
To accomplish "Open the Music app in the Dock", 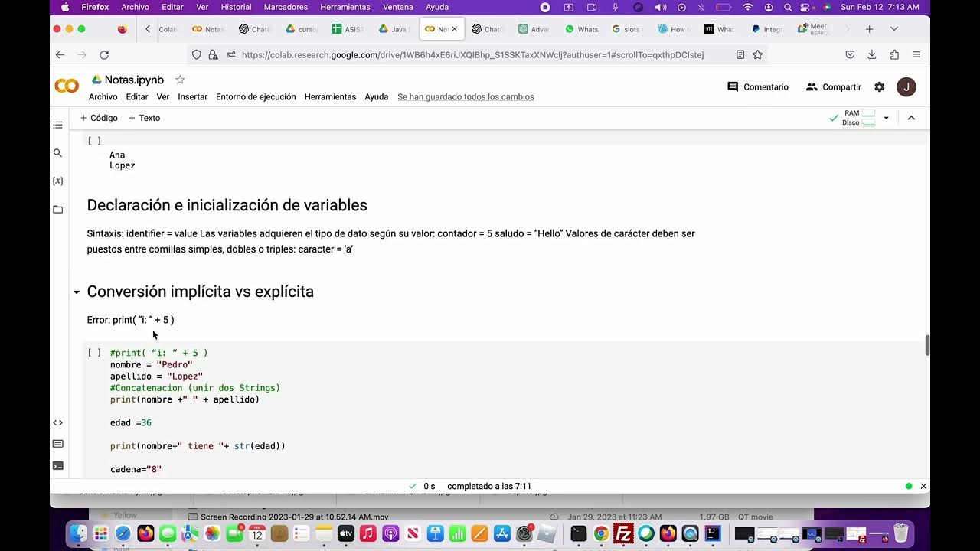I will 368,533.
